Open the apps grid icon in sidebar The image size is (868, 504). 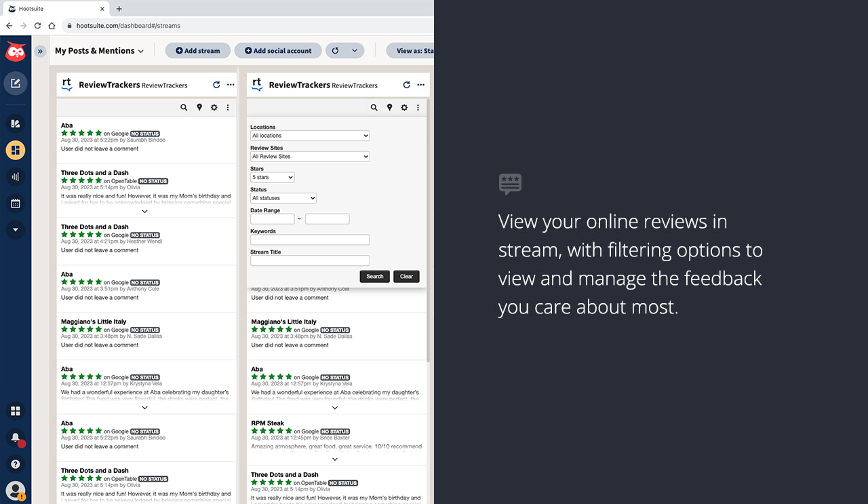tap(15, 411)
